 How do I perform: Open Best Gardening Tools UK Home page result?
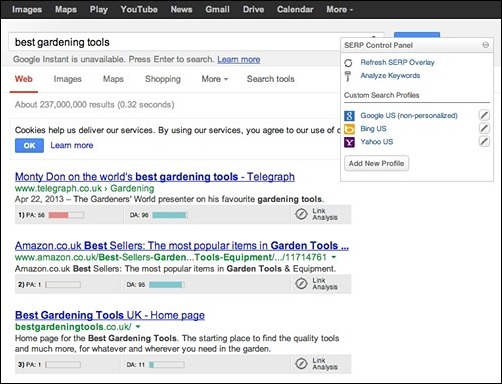pos(110,315)
